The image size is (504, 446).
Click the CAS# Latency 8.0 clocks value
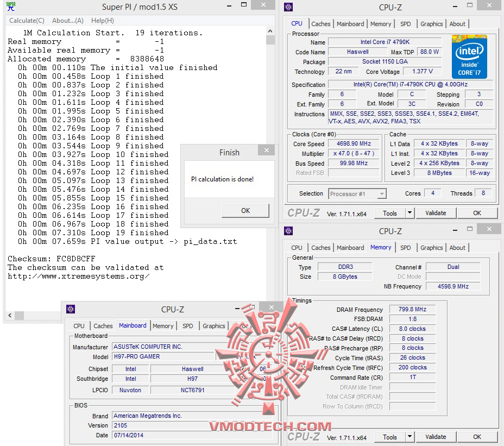coord(412,329)
